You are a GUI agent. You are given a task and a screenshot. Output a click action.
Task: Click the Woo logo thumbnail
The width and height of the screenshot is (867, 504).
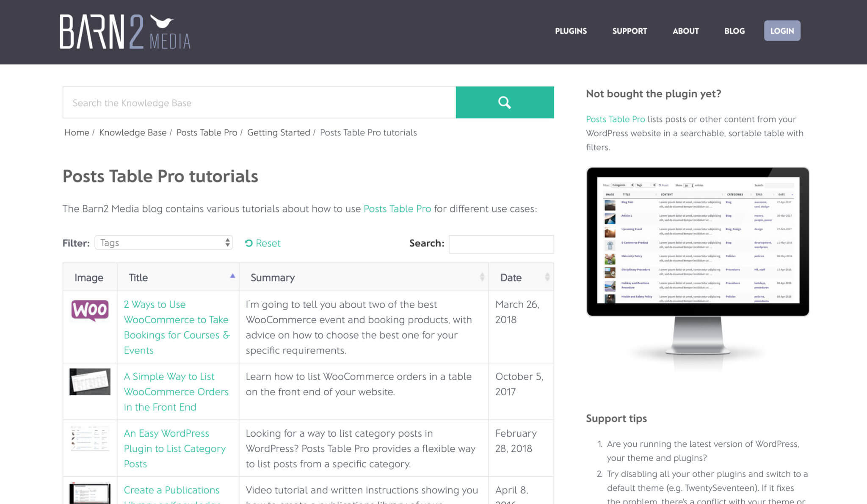tap(90, 310)
